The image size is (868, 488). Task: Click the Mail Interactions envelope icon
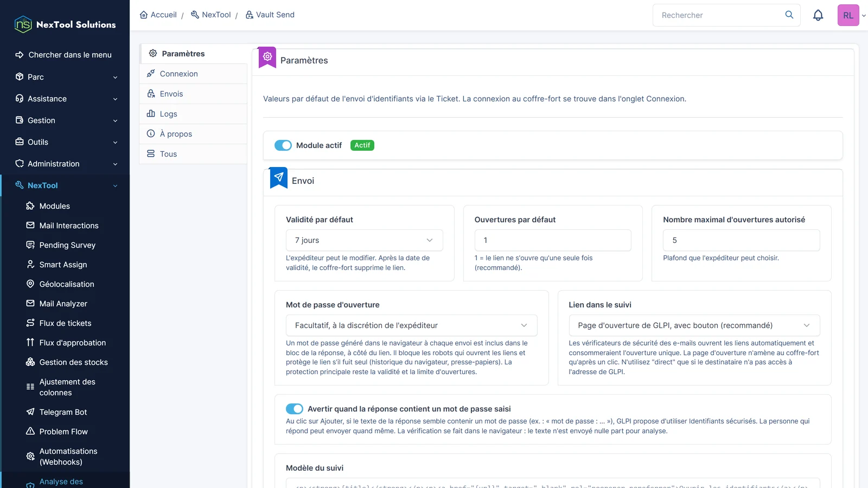[x=30, y=226]
